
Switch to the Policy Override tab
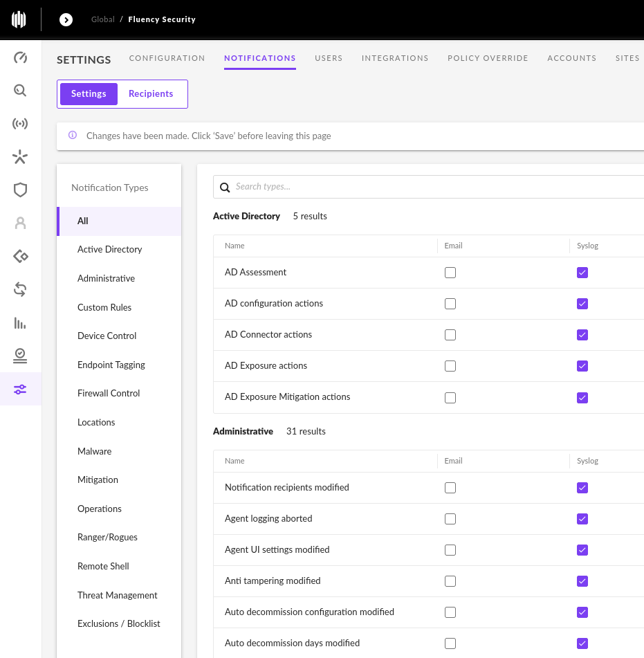(x=488, y=58)
